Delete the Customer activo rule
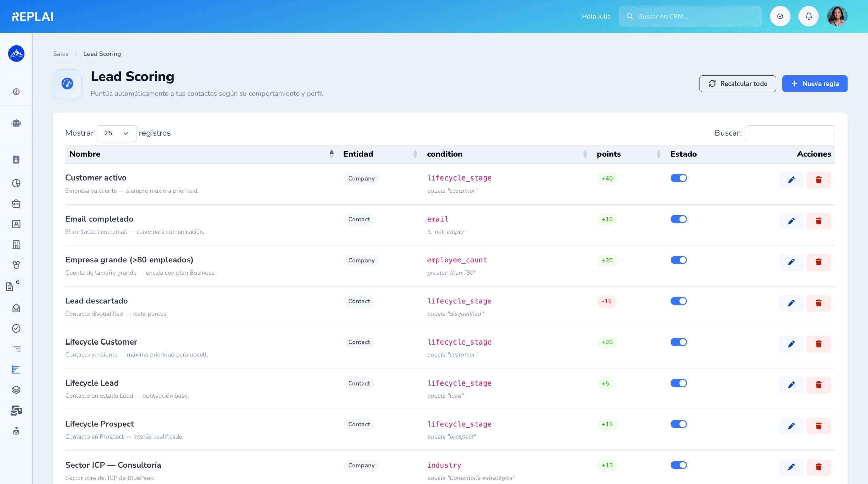This screenshot has height=484, width=868. click(818, 180)
